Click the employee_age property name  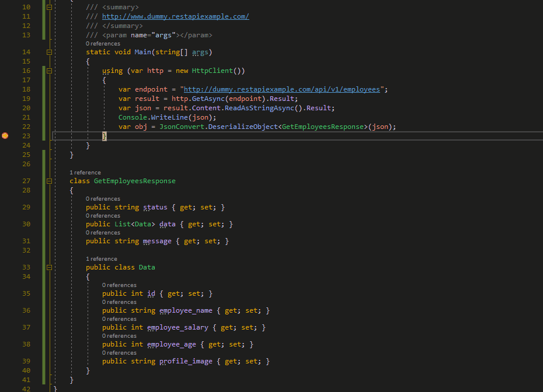[172, 344]
